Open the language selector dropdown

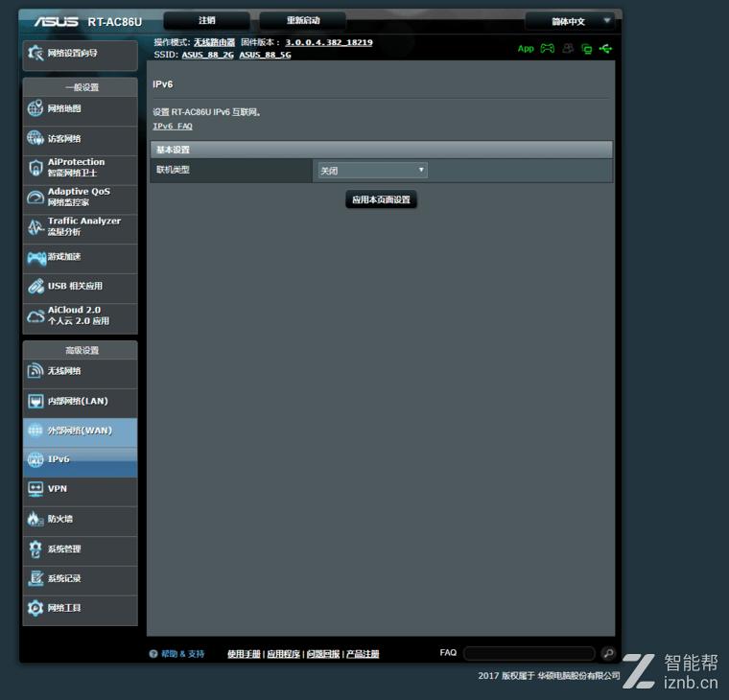point(570,21)
